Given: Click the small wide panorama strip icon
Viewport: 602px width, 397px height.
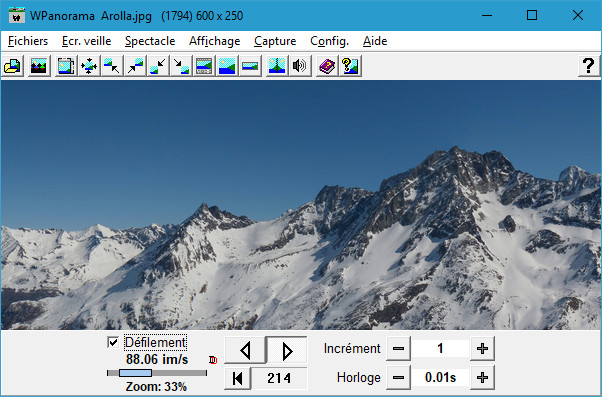Looking at the screenshot, I should click(x=250, y=66).
